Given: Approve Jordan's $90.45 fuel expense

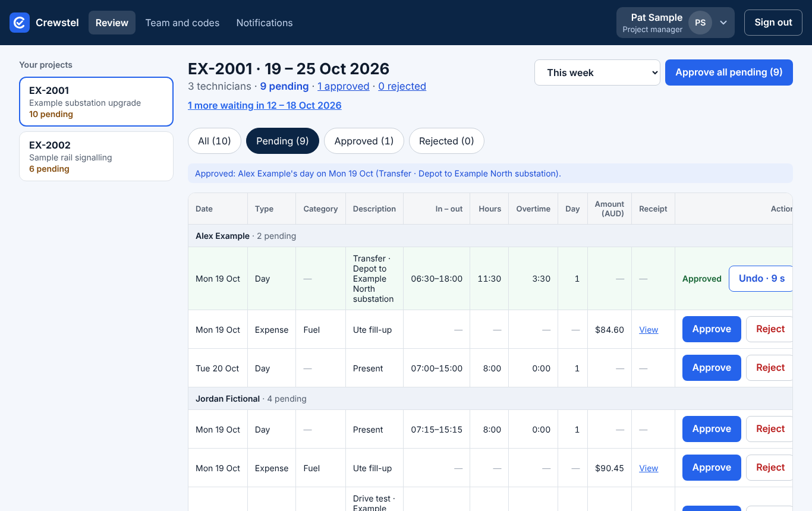Looking at the screenshot, I should [x=712, y=468].
